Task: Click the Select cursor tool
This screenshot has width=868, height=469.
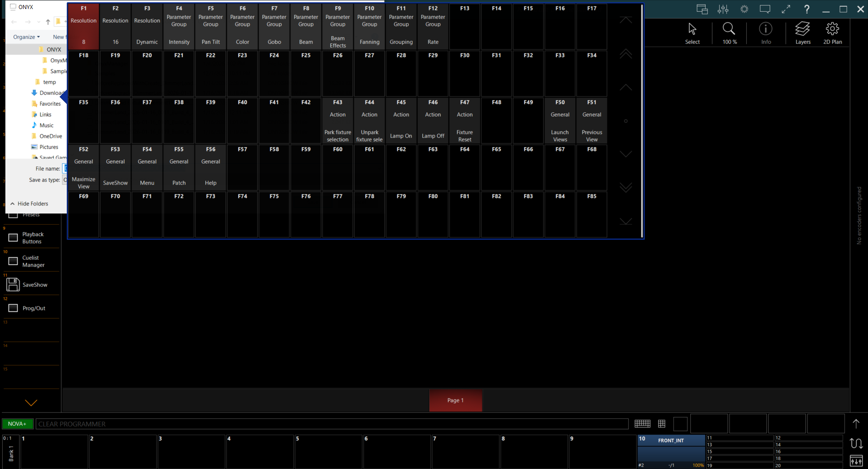Action: [x=692, y=33]
